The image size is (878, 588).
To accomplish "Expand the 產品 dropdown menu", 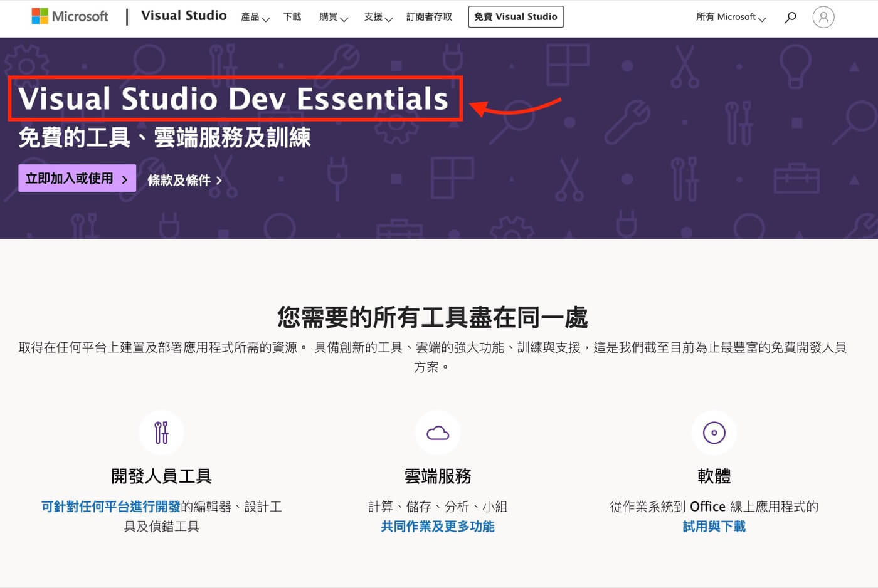I will click(255, 17).
